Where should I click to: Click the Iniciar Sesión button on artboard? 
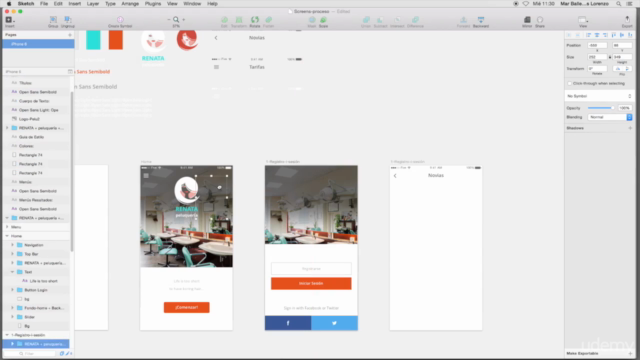[311, 283]
